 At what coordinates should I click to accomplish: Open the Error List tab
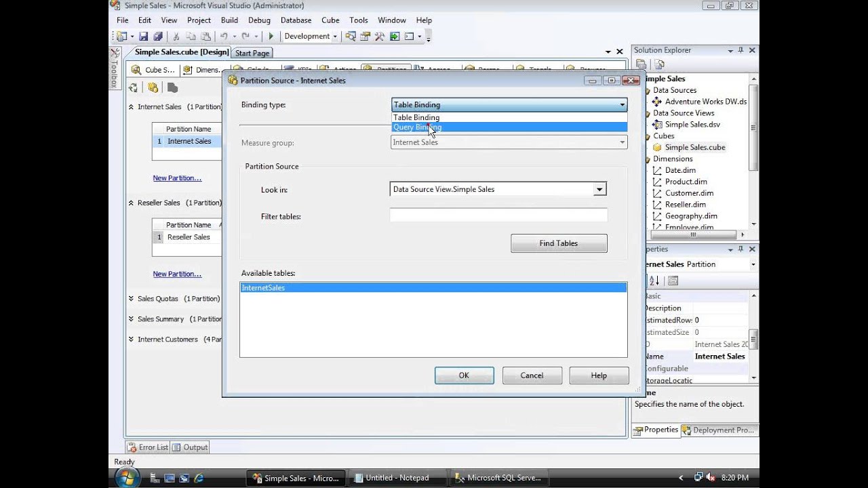coord(148,447)
